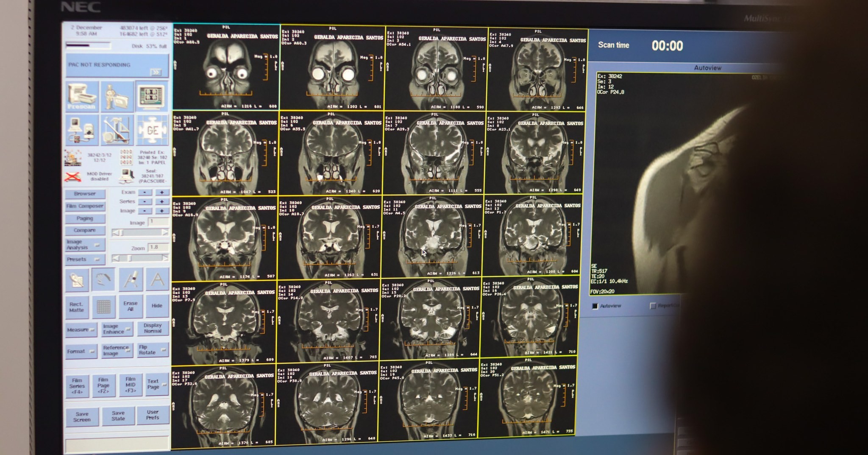Click the network computer icon beside Sent

coord(126,176)
